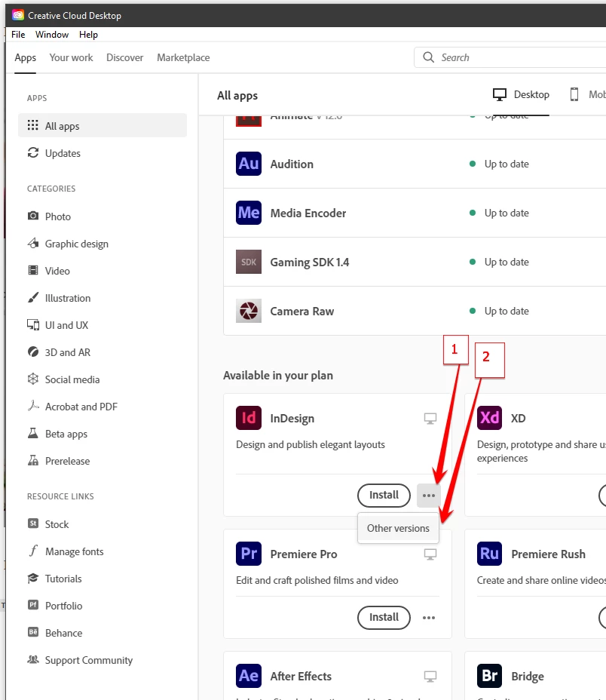Install Premiere Pro
This screenshot has height=700, width=606.
point(384,618)
